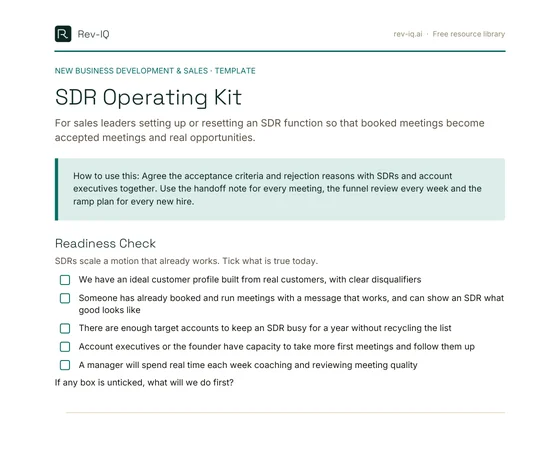
Task: Click 'If any box is unticked' question
Action: point(144,383)
